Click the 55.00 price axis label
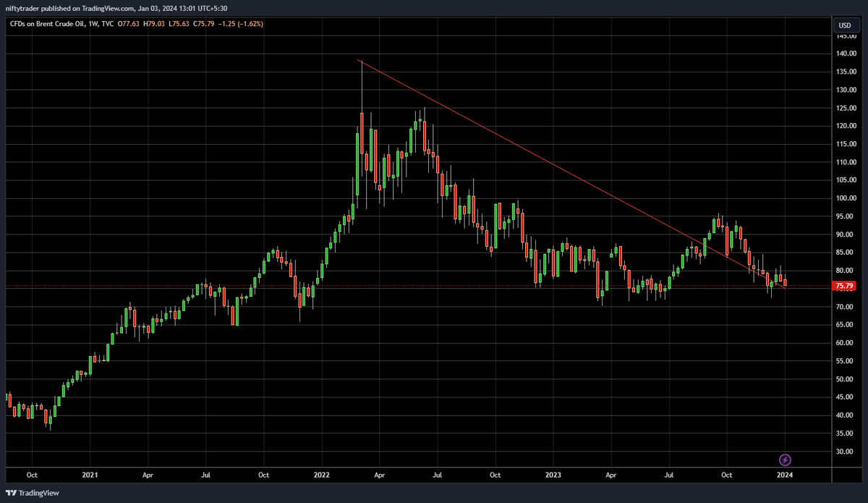The image size is (868, 503). click(x=845, y=361)
